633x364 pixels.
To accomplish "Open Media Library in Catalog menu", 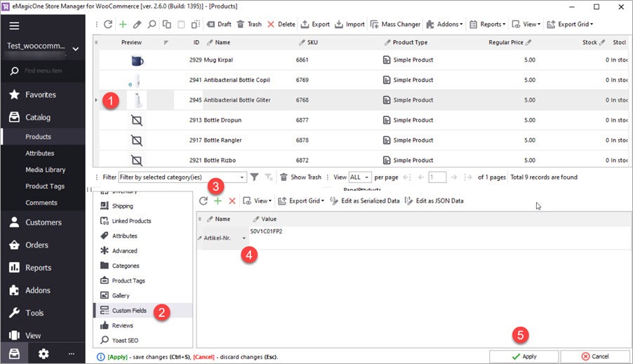I will 45,170.
